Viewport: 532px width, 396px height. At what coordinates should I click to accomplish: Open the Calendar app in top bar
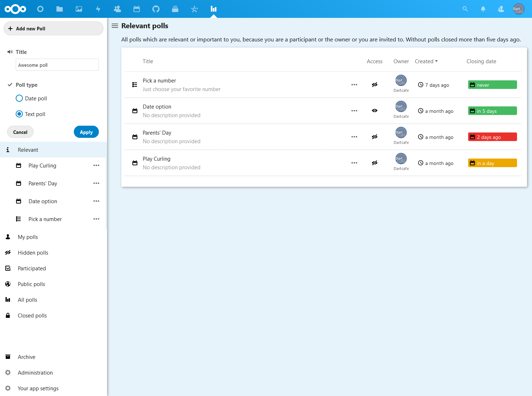tap(137, 9)
